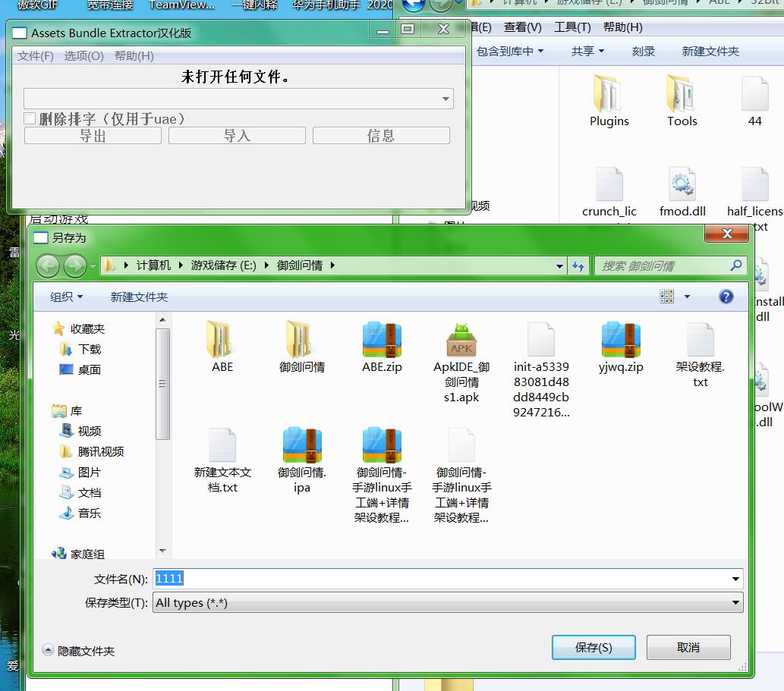Open the help icon in save dialog

(x=726, y=297)
